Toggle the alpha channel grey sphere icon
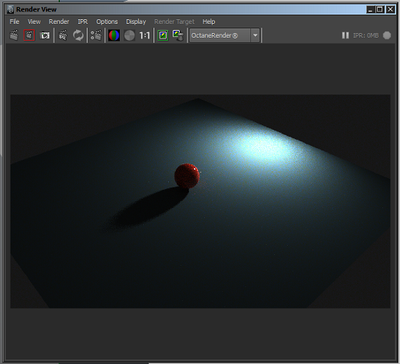 (x=129, y=35)
